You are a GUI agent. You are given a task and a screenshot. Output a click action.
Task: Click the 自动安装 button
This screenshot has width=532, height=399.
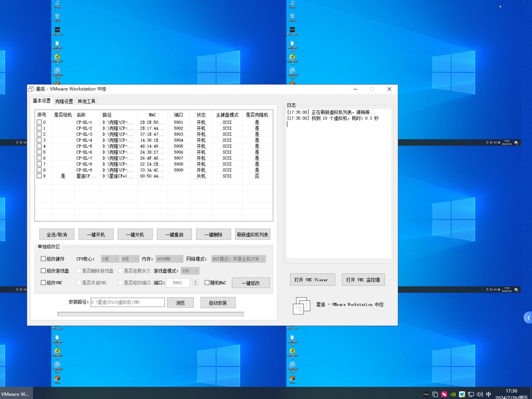point(218,303)
